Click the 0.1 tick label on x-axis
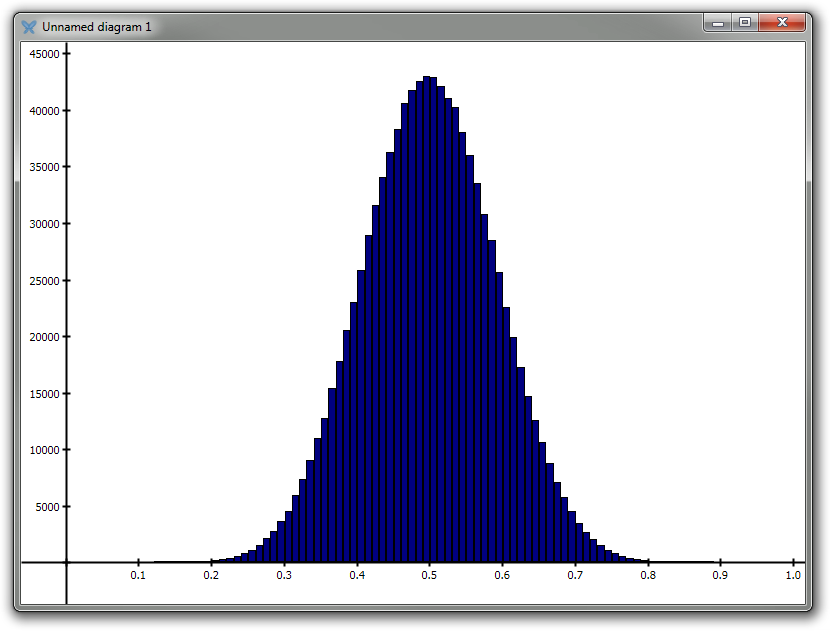The image size is (830, 631). click(x=138, y=576)
